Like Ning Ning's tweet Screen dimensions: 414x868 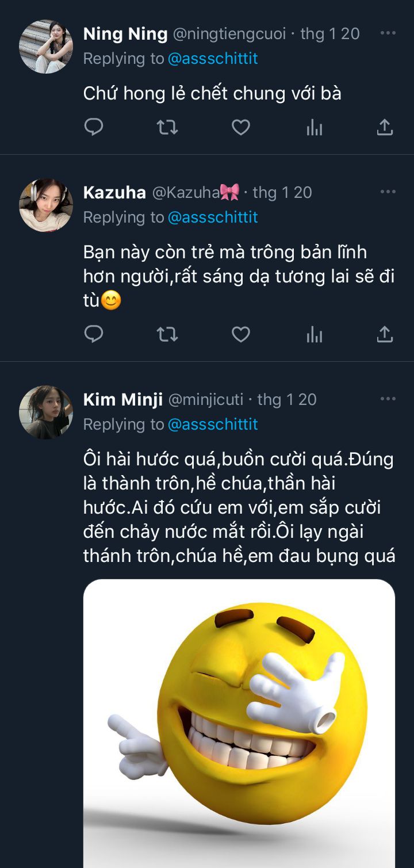pyautogui.click(x=240, y=127)
